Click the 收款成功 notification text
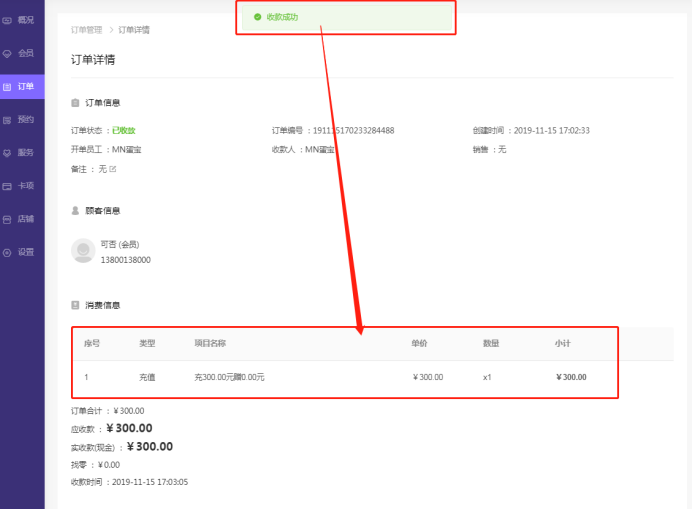 click(282, 17)
